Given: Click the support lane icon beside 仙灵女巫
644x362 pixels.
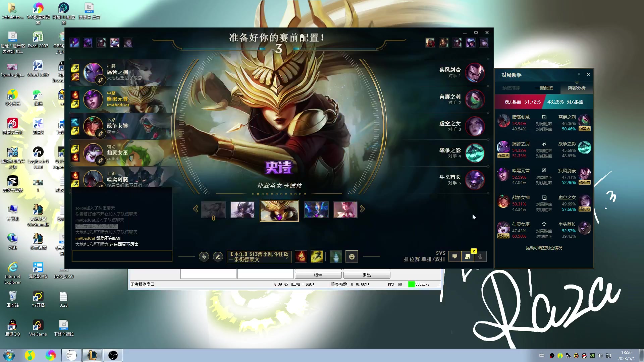Looking at the screenshot, I should pos(544,224).
